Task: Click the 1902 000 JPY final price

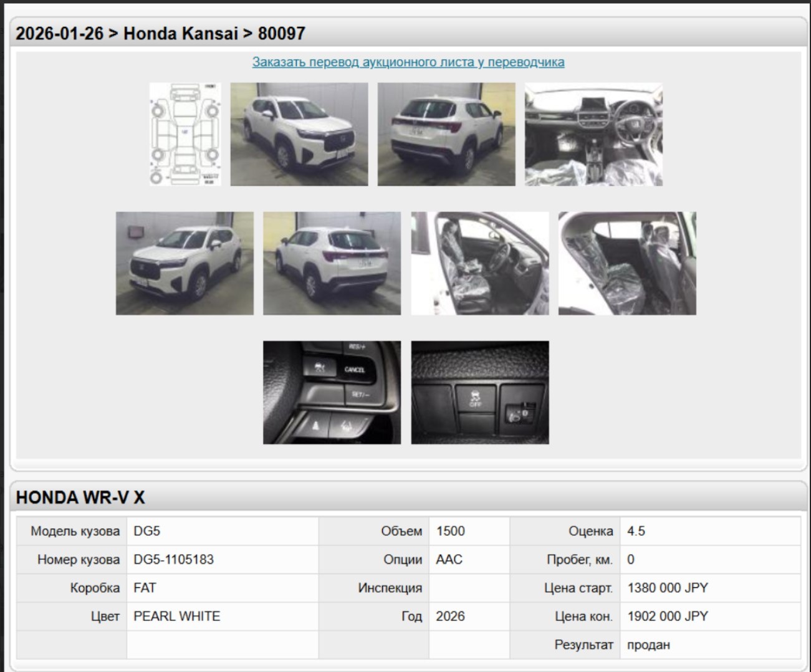Action: point(668,617)
